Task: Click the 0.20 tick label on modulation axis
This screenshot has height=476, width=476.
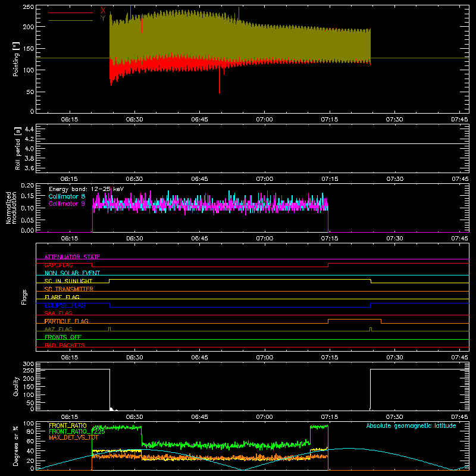Action: pyautogui.click(x=27, y=186)
